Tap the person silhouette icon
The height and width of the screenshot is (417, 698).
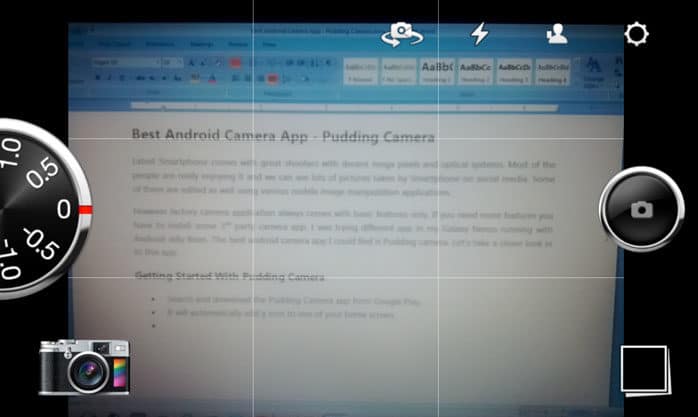[557, 34]
